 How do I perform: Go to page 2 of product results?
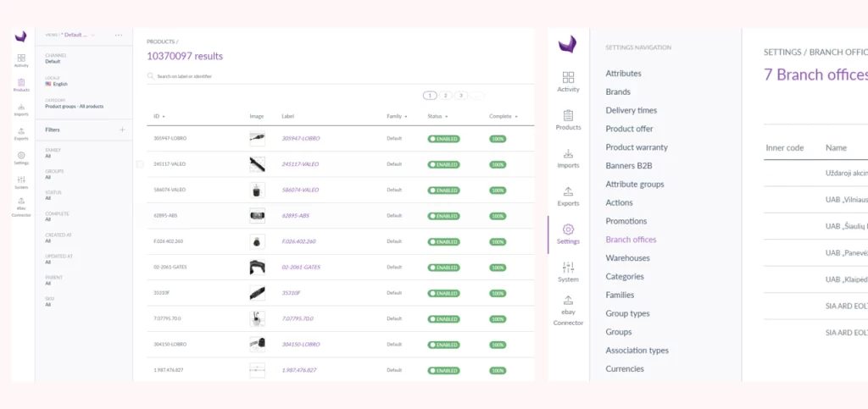pos(446,96)
